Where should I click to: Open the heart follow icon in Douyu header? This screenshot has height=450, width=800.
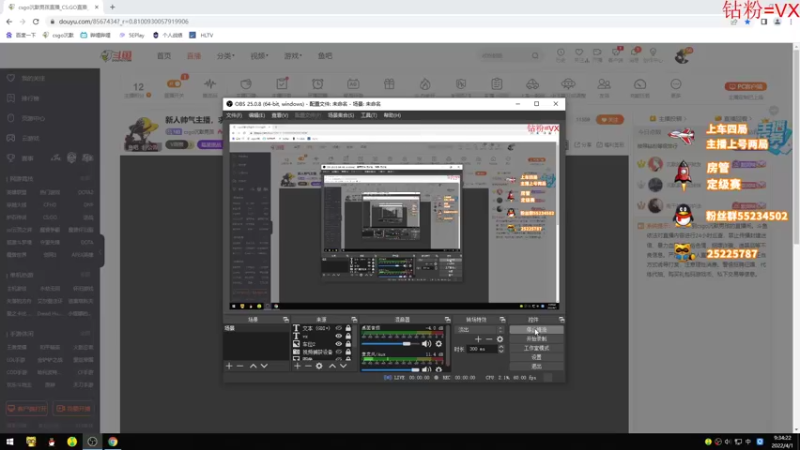[579, 53]
